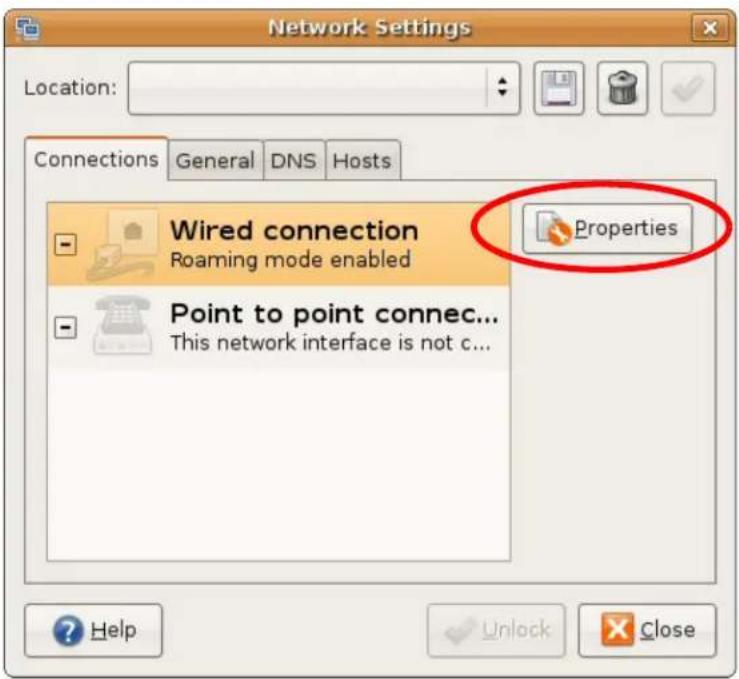This screenshot has height=679, width=739.
Task: Click the blue question mark Help icon
Action: coord(68,630)
